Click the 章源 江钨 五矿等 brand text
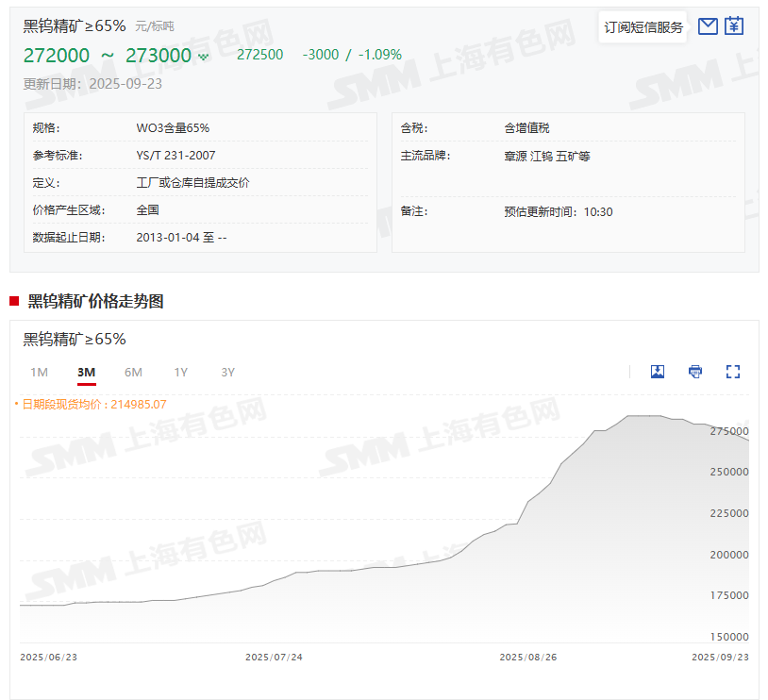This screenshot has width=768, height=700. 547,157
